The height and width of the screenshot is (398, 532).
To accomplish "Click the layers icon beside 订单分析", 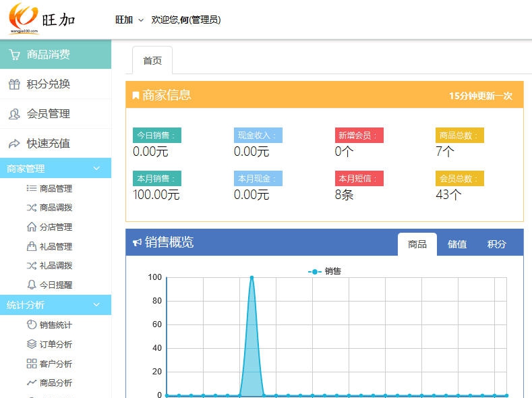I will [31, 344].
